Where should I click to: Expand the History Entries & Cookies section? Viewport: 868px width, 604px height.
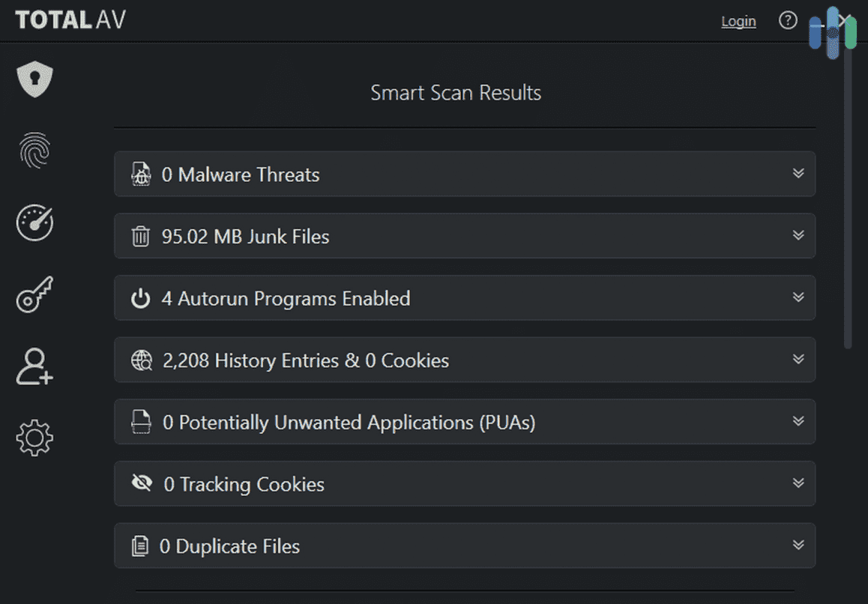[x=798, y=360]
